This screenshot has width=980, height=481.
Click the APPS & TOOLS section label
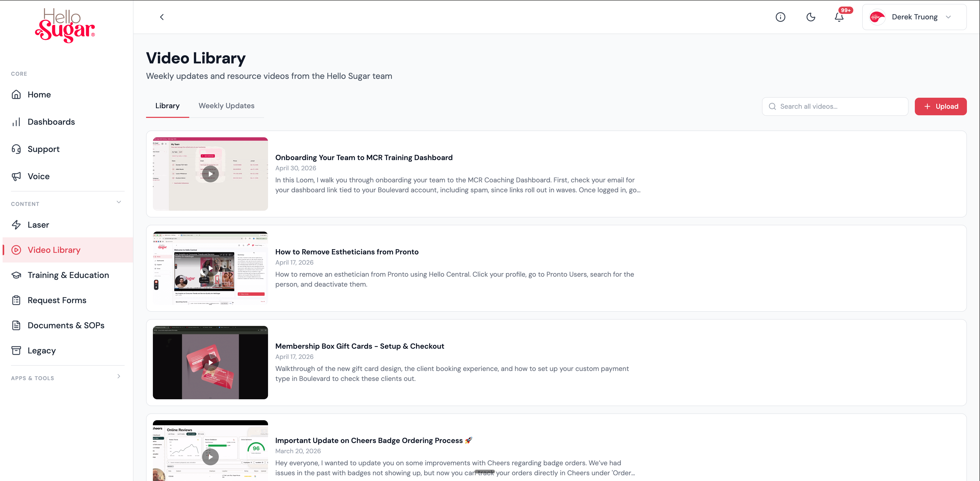[32, 378]
